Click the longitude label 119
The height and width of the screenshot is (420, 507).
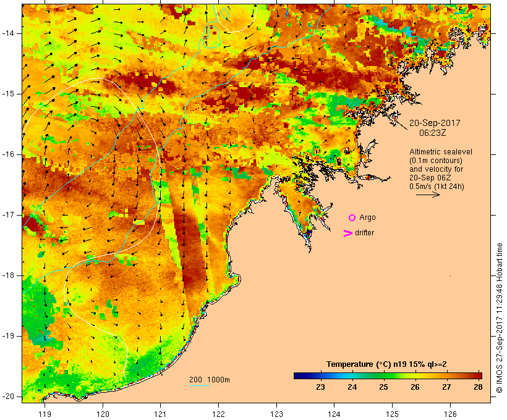point(45,414)
